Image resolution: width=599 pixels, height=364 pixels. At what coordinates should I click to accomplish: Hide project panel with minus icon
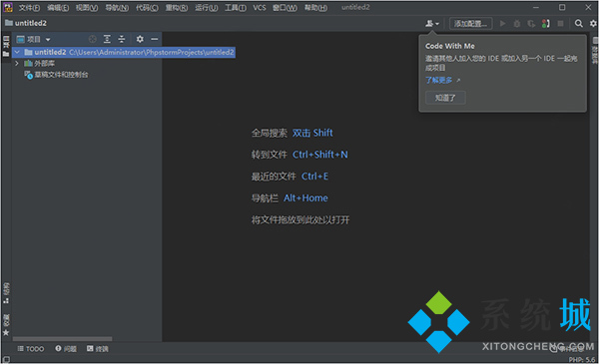[x=155, y=39]
